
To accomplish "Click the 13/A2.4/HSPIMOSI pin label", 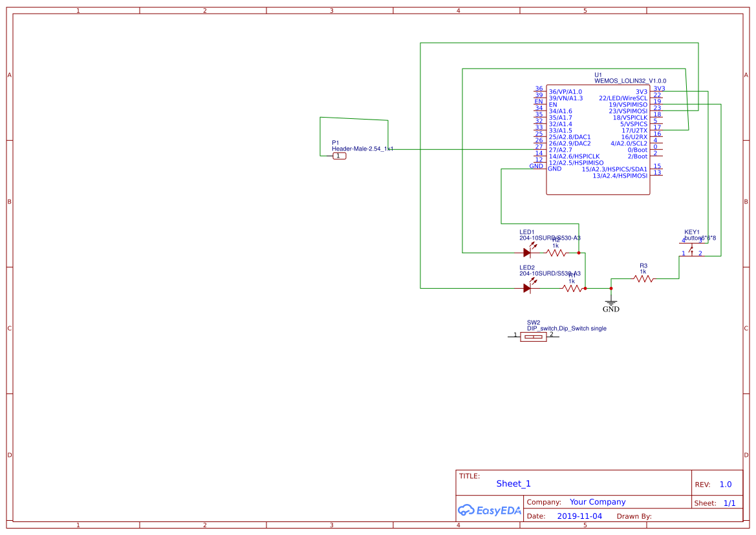I will tap(620, 176).
